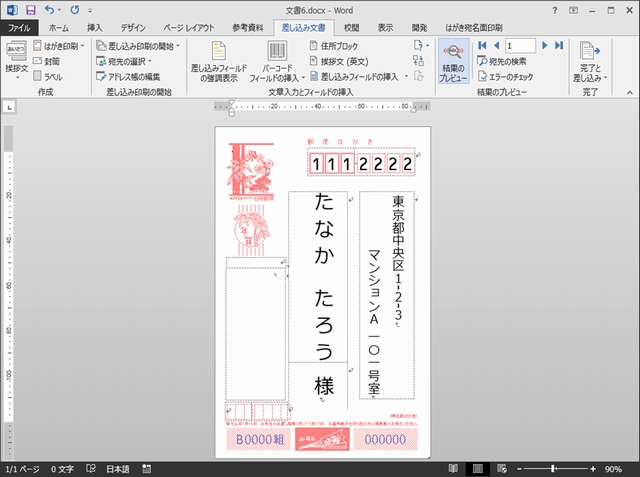
Task: Select the 封筒 envelope tool
Action: [x=47, y=61]
